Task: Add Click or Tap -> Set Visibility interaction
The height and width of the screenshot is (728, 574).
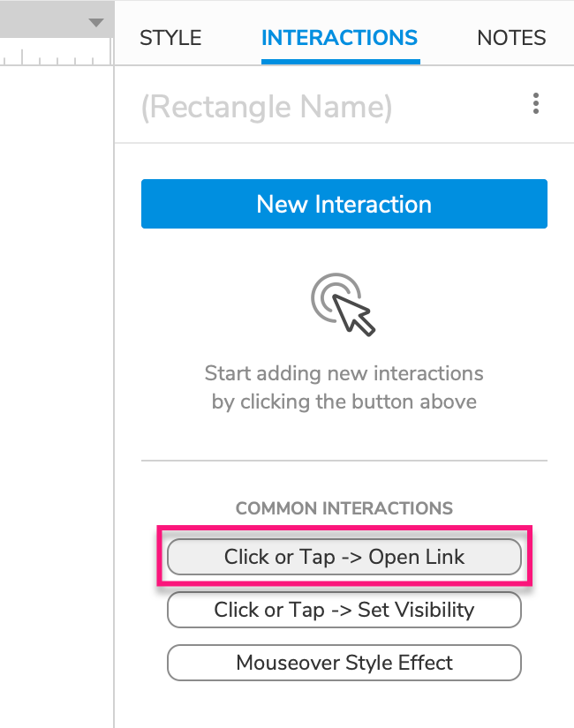Action: (x=344, y=610)
